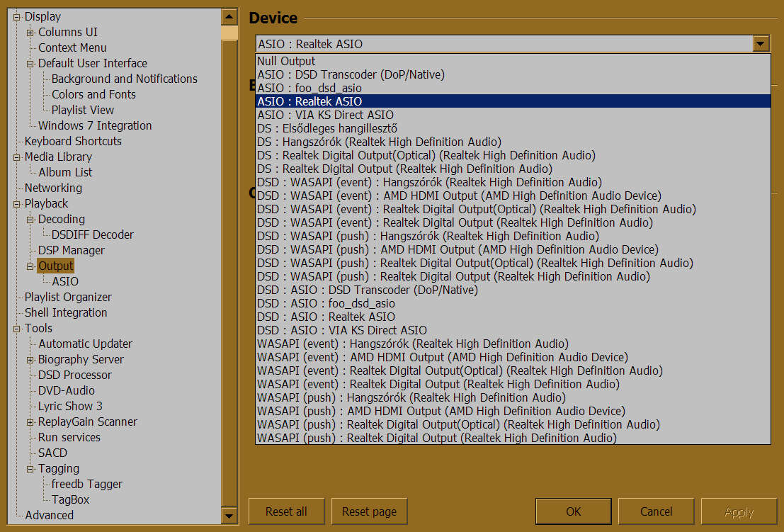Viewport: 784px width, 532px height.
Task: Click the Reset all button
Action: tap(287, 511)
